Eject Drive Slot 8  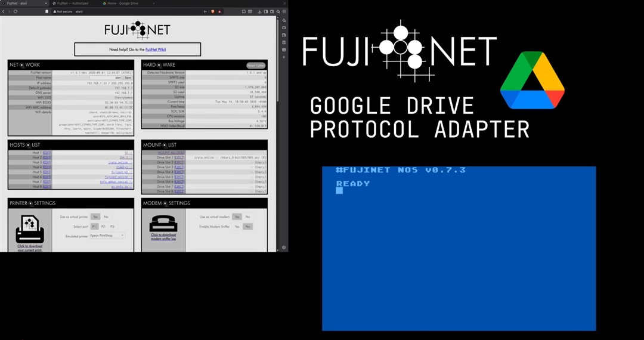[x=179, y=191]
